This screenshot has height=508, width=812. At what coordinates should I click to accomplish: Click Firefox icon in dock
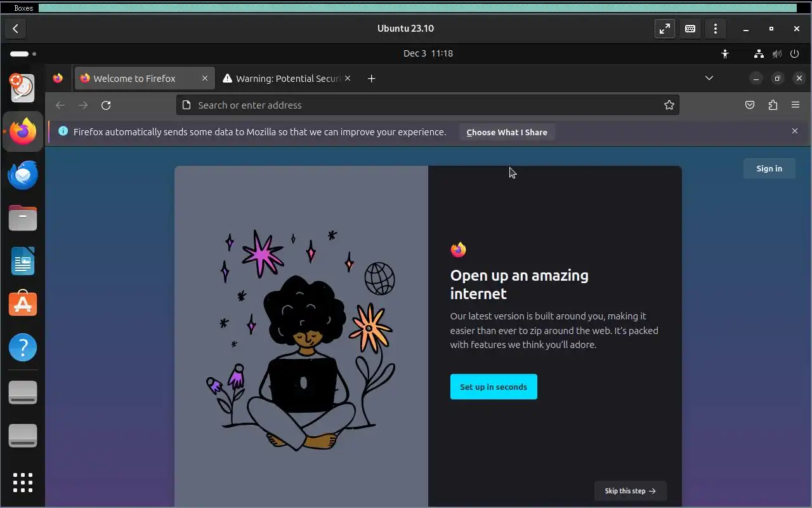pyautogui.click(x=23, y=131)
